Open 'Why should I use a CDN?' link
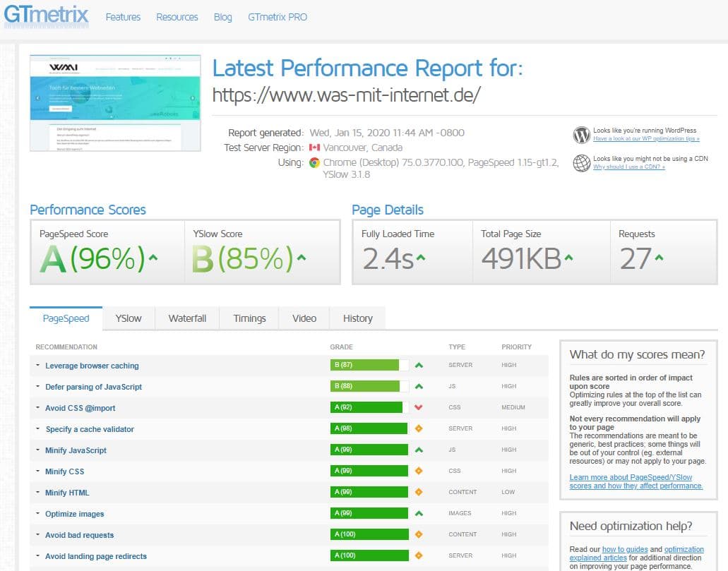 tap(628, 167)
